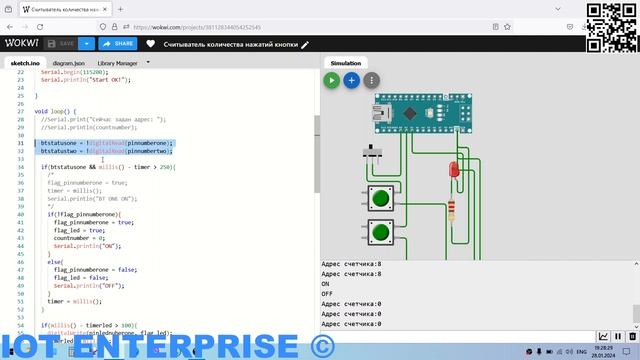
Task: Start the simulation with the green play button
Action: coord(331,81)
